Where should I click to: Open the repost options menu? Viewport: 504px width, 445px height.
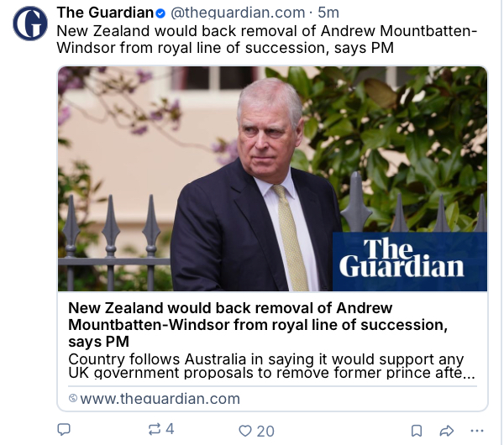click(x=154, y=429)
